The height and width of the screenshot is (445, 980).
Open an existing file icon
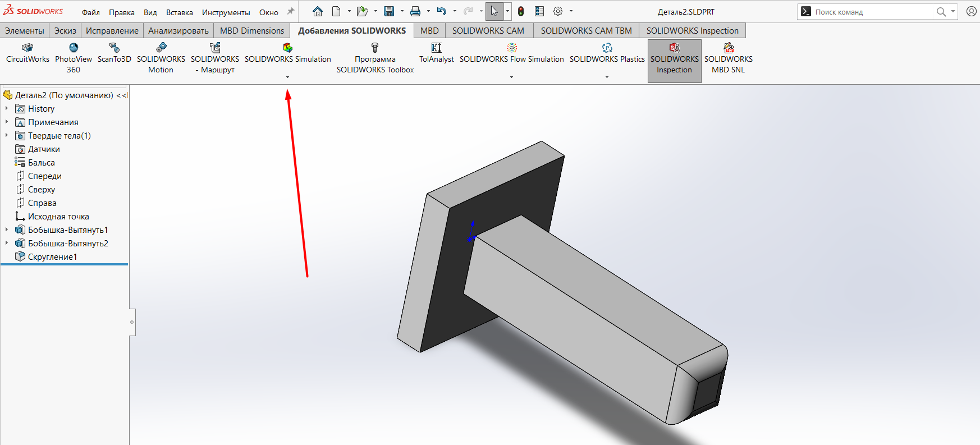point(362,11)
